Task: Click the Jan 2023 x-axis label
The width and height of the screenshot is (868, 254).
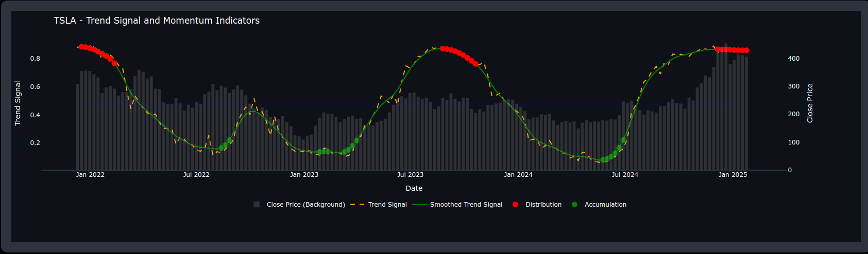Action: (x=304, y=175)
